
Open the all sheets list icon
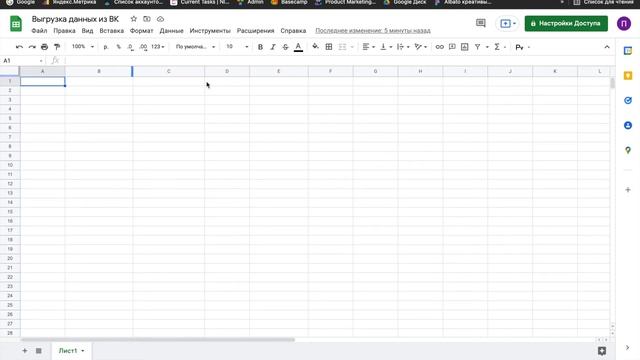click(38, 351)
